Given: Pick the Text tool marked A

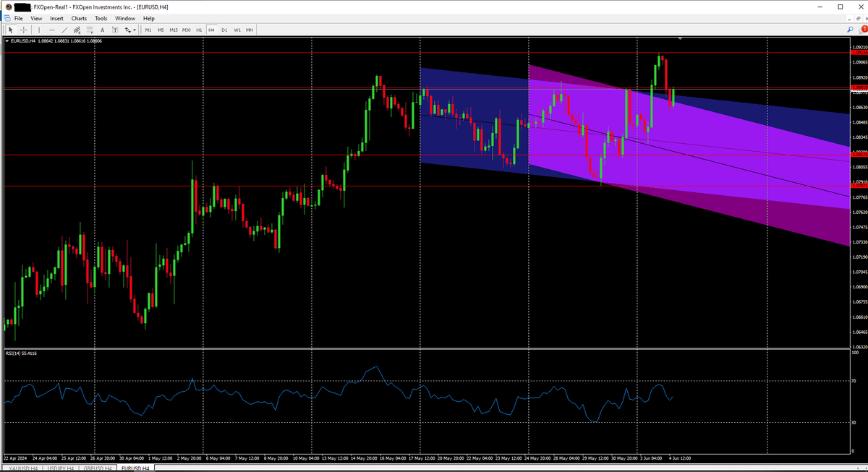Looking at the screenshot, I should (x=102, y=30).
